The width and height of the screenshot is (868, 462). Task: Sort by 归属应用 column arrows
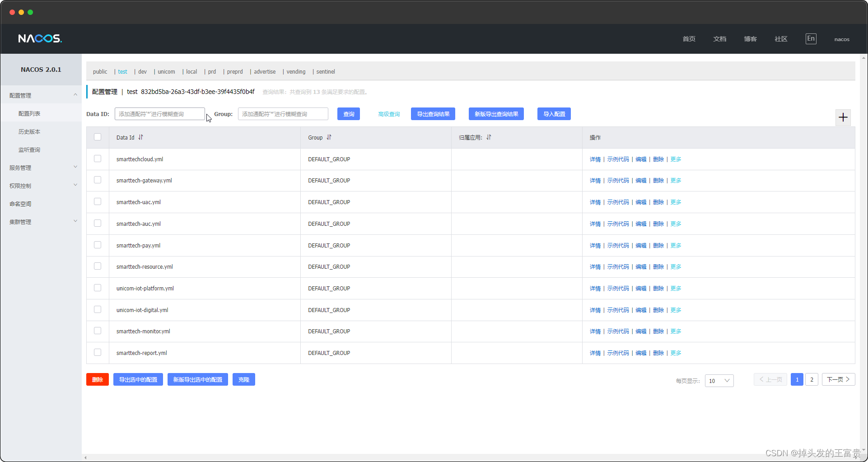click(489, 137)
